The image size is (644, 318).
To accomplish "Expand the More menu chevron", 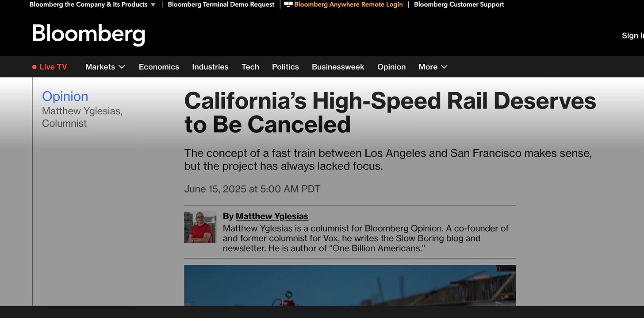I will (444, 67).
